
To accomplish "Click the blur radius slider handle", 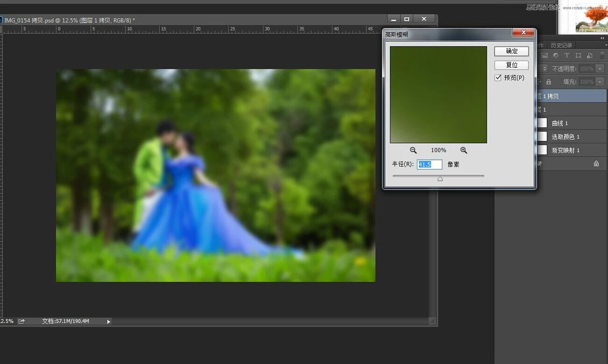I will pyautogui.click(x=440, y=179).
